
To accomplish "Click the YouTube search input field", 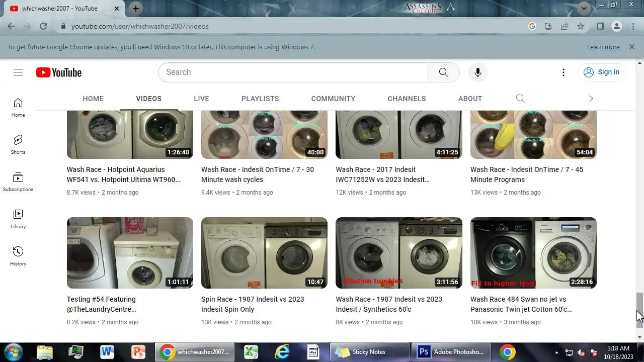I will tap(293, 72).
